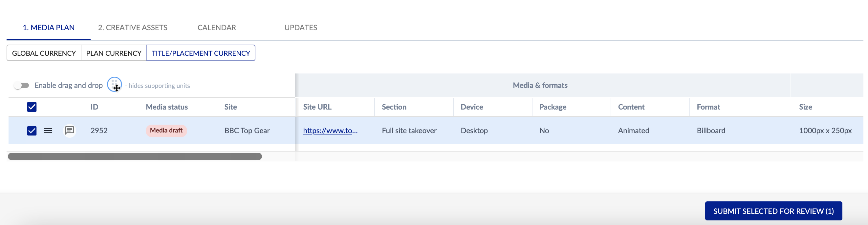The image size is (868, 225).
Task: Go to the Calendar tab
Action: [217, 28]
